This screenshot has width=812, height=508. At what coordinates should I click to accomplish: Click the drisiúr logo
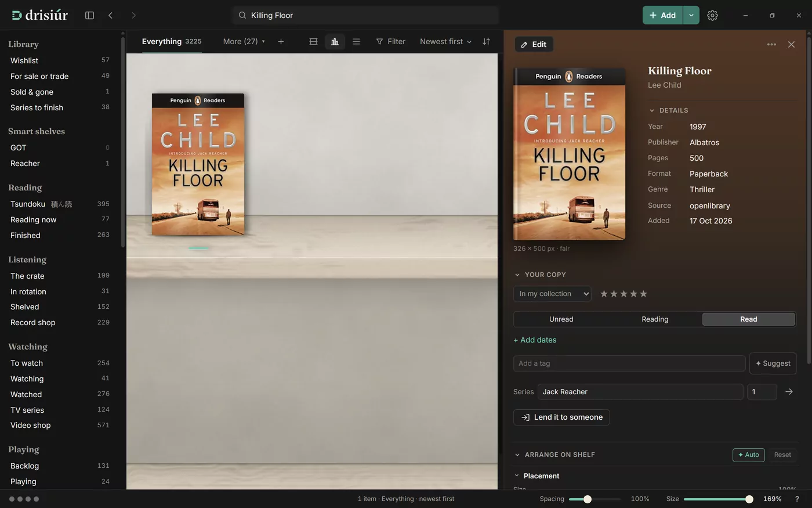pos(40,15)
